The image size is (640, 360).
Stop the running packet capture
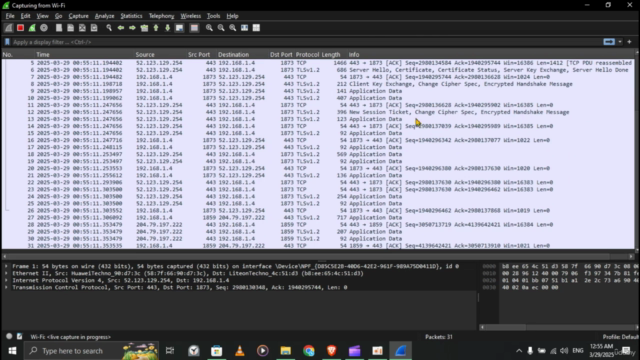(20, 28)
